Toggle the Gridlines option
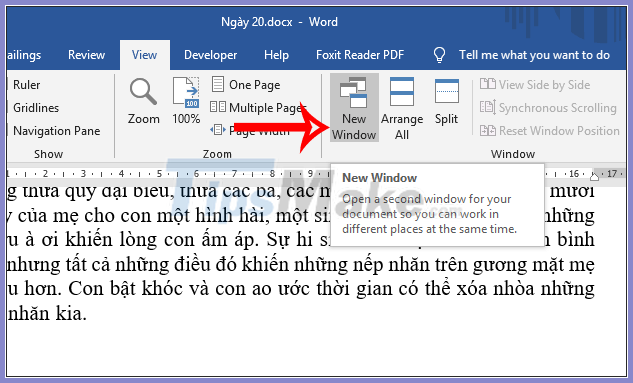Image resolution: width=633 pixels, height=383 pixels. click(34, 108)
